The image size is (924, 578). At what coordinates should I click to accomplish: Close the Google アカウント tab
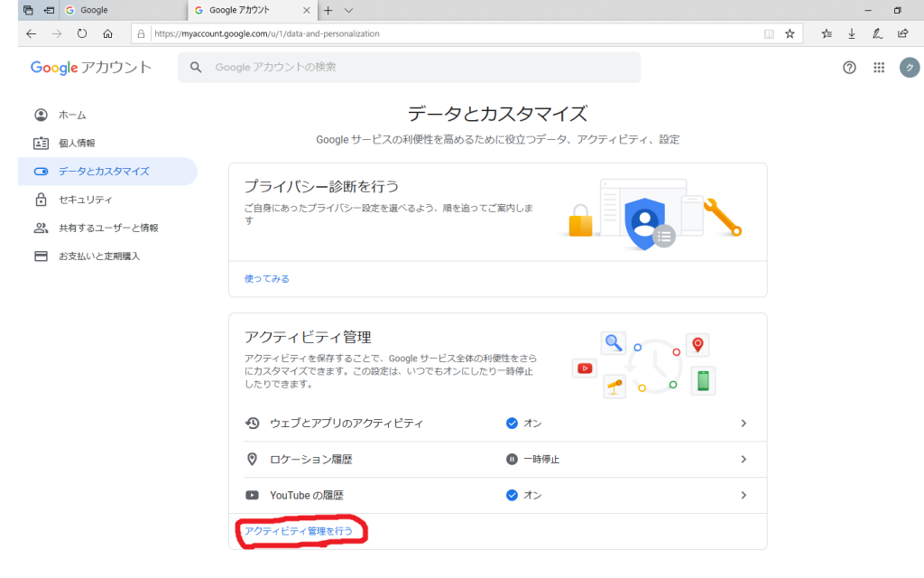(x=307, y=10)
